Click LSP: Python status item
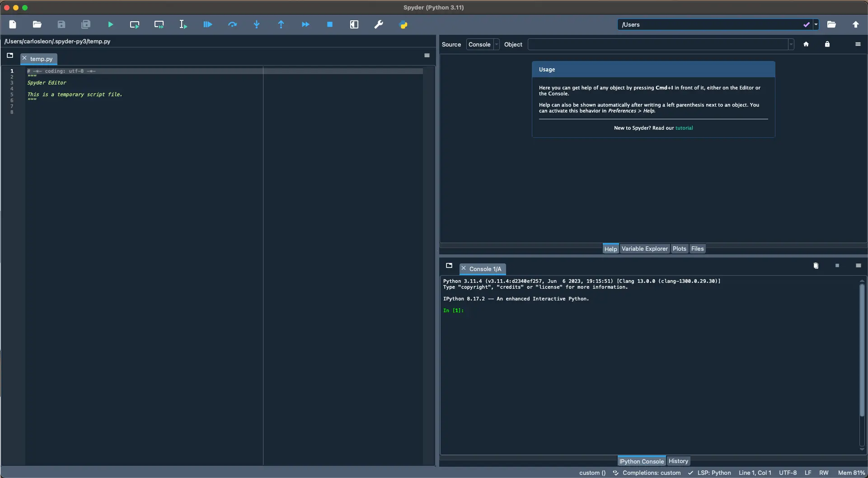 pyautogui.click(x=709, y=473)
